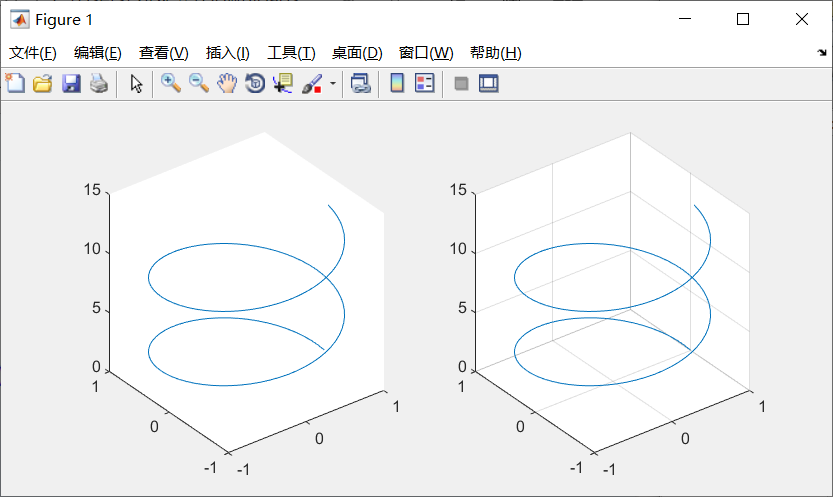Hide plot tools with gray square icon
Image resolution: width=833 pixels, height=497 pixels.
pos(461,83)
